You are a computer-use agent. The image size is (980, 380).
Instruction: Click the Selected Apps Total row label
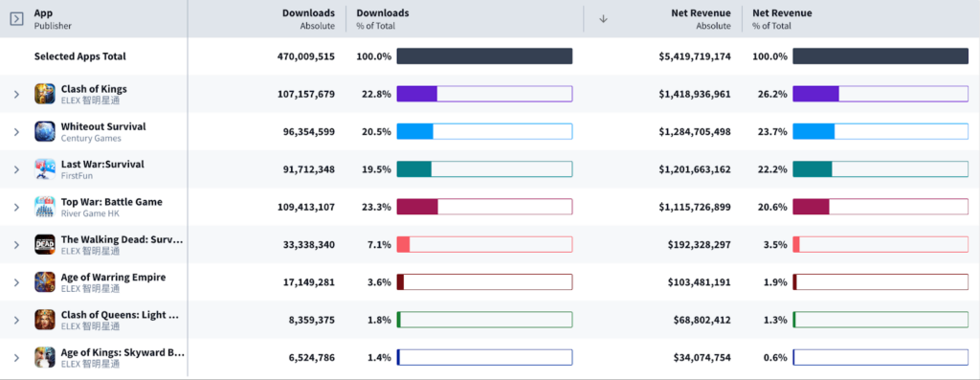[x=80, y=56]
